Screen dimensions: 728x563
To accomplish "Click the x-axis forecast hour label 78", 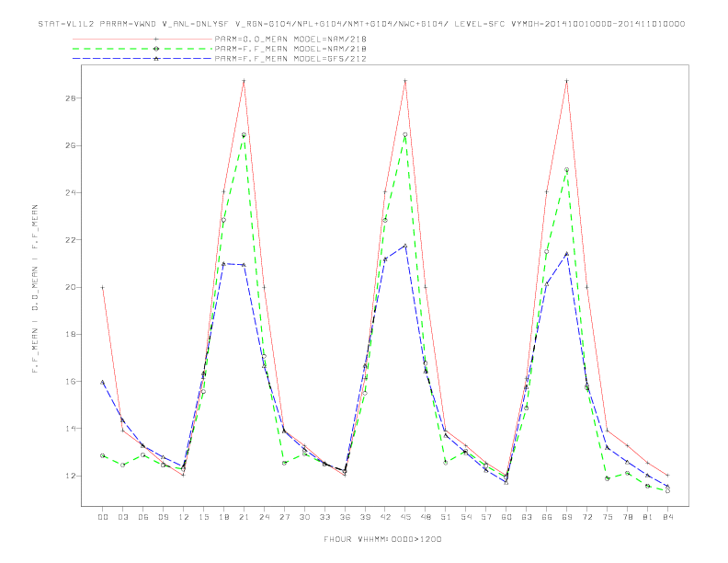I will 627,517.
